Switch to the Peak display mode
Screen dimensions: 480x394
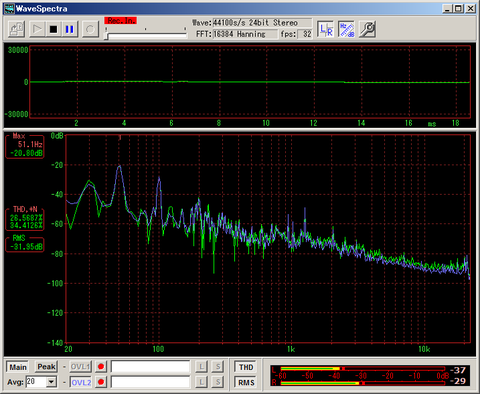point(46,367)
